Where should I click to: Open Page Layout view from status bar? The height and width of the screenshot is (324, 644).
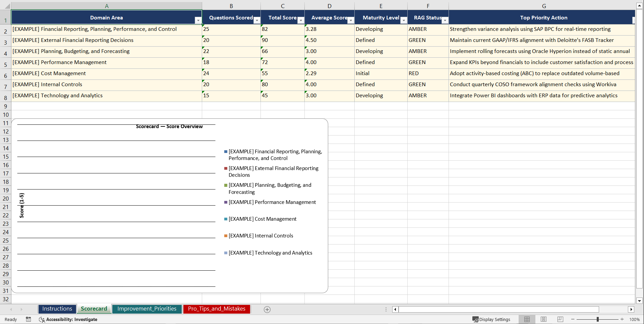click(x=543, y=319)
